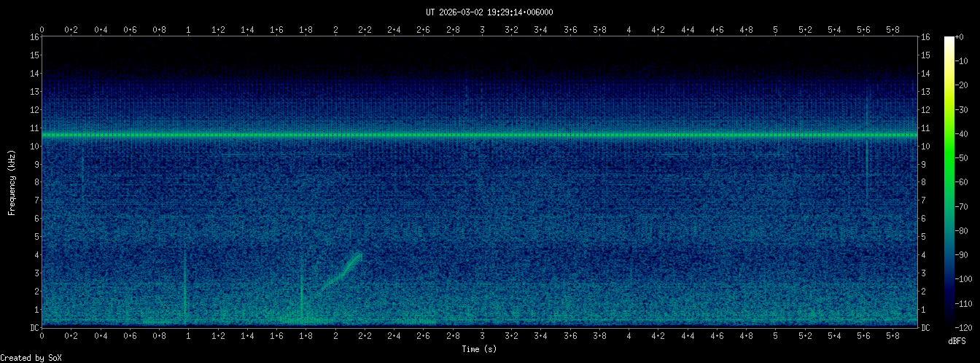
Task: Click the 8 label on the right frequency axis
Action: pos(925,182)
